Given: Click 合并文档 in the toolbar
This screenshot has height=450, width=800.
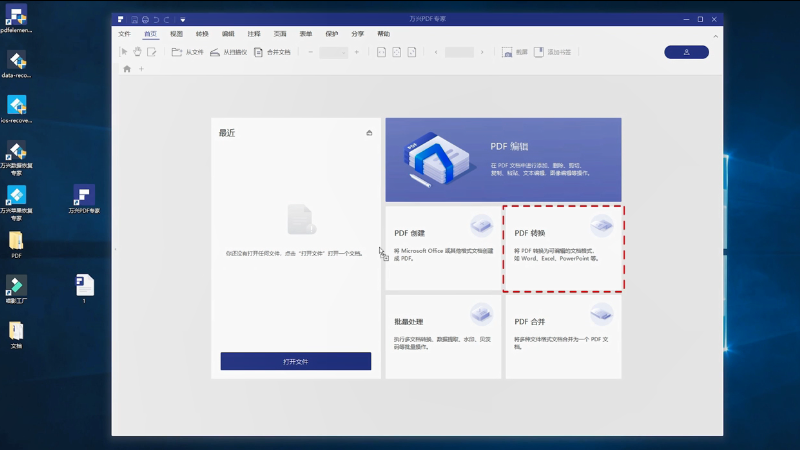Looking at the screenshot, I should pos(272,52).
